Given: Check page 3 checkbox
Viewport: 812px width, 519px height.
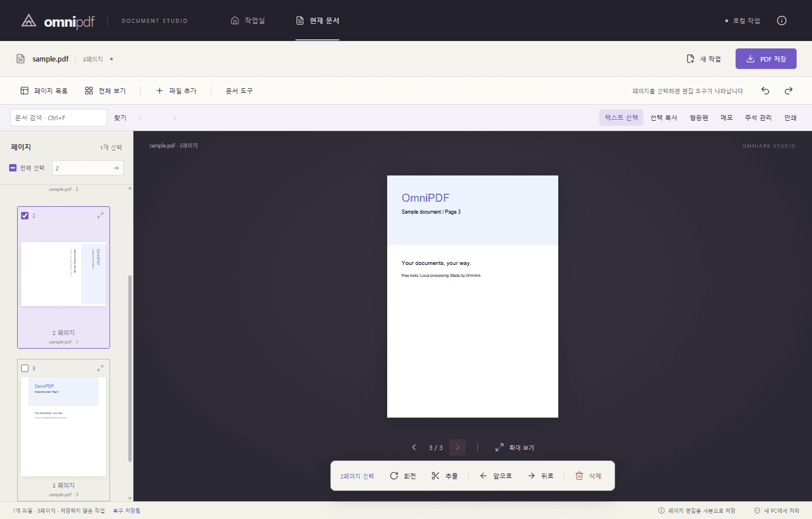Looking at the screenshot, I should tap(25, 368).
